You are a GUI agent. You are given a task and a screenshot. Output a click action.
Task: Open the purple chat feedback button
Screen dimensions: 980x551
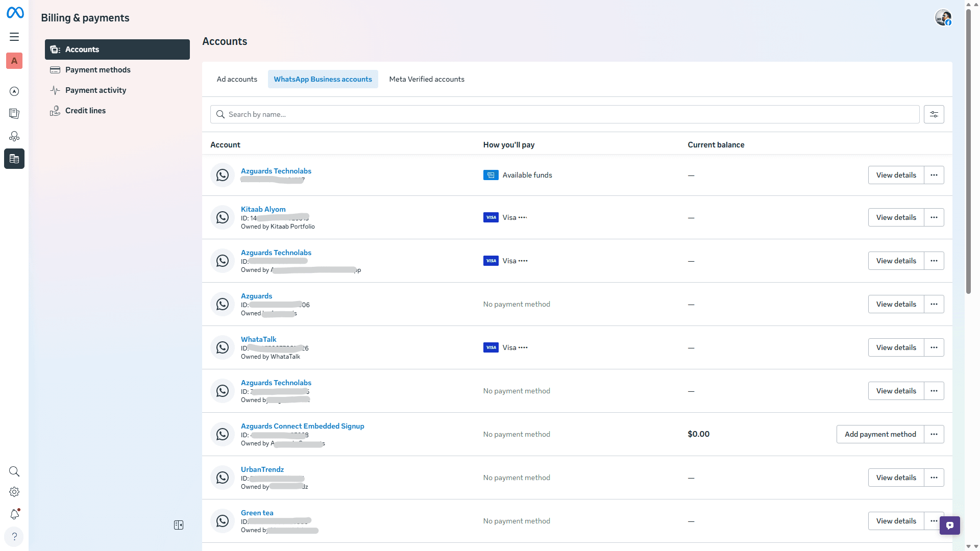coord(950,525)
